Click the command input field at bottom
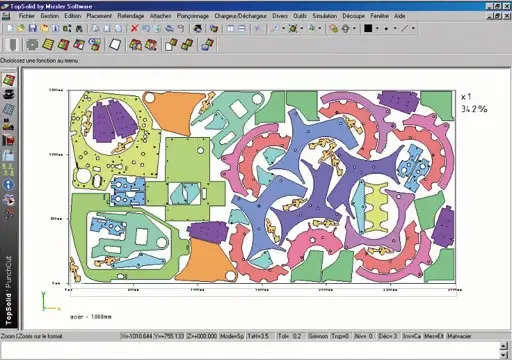This screenshot has height=360, width=512. [250, 350]
